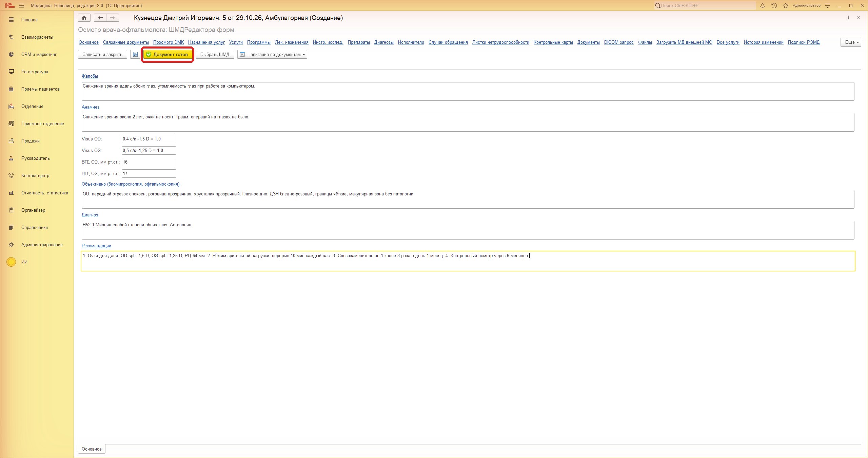Click the floppy disk save icon

[135, 54]
